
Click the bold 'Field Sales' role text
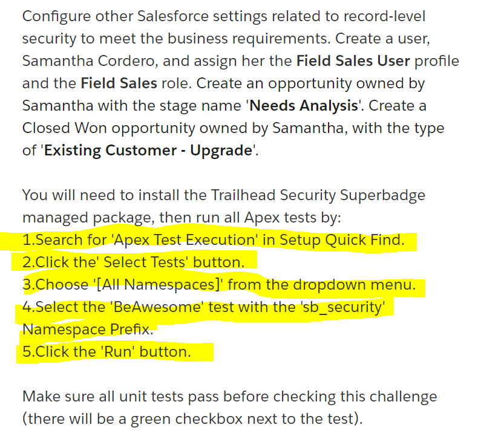(x=118, y=83)
